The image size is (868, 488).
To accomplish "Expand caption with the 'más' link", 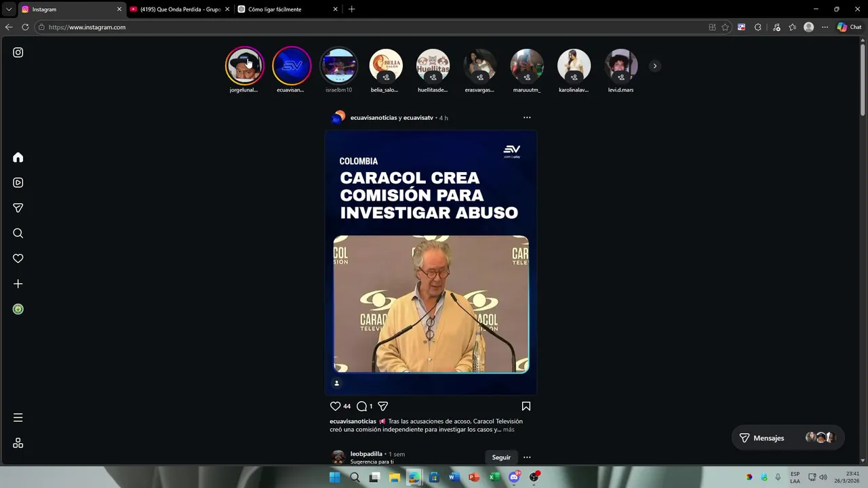I will point(509,430).
